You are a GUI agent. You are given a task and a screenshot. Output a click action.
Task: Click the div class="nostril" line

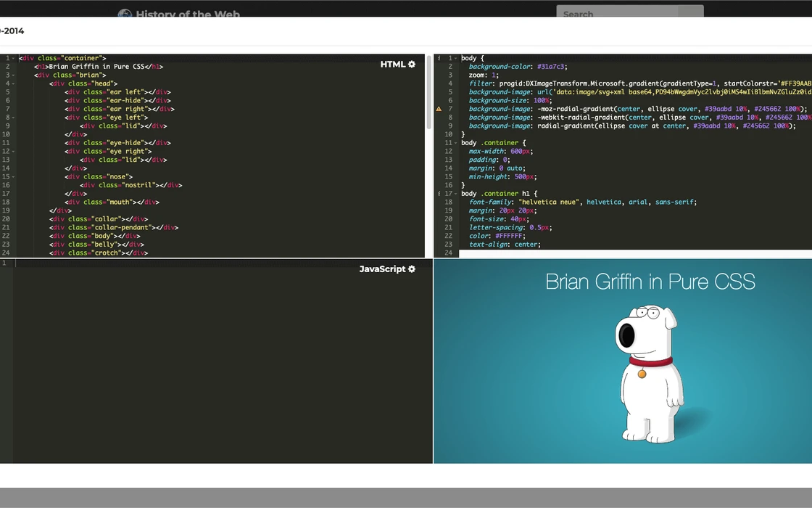[131, 185]
